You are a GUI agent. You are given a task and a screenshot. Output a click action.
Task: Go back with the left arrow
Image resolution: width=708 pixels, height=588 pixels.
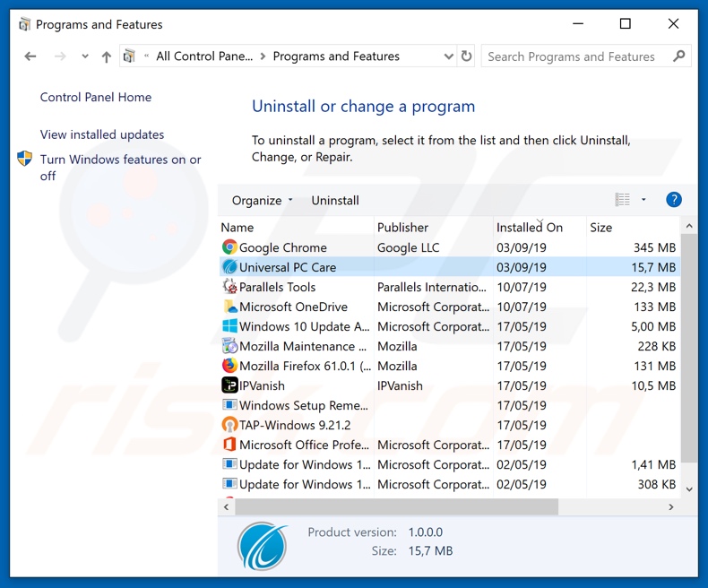coord(30,56)
